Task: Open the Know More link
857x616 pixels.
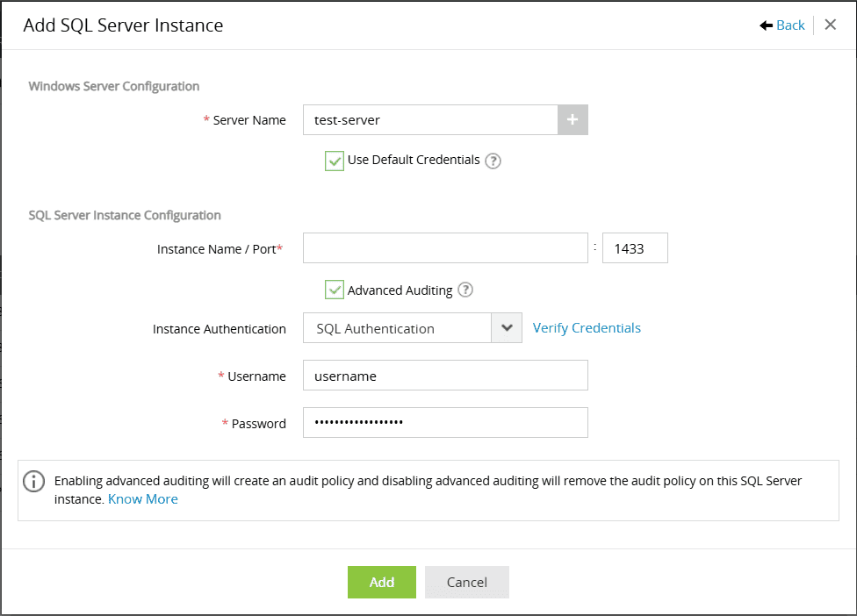Action: pyautogui.click(x=143, y=498)
